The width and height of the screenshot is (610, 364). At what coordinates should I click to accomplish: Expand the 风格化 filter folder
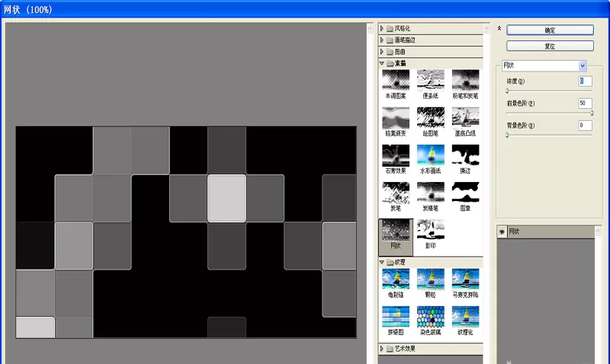[382, 28]
